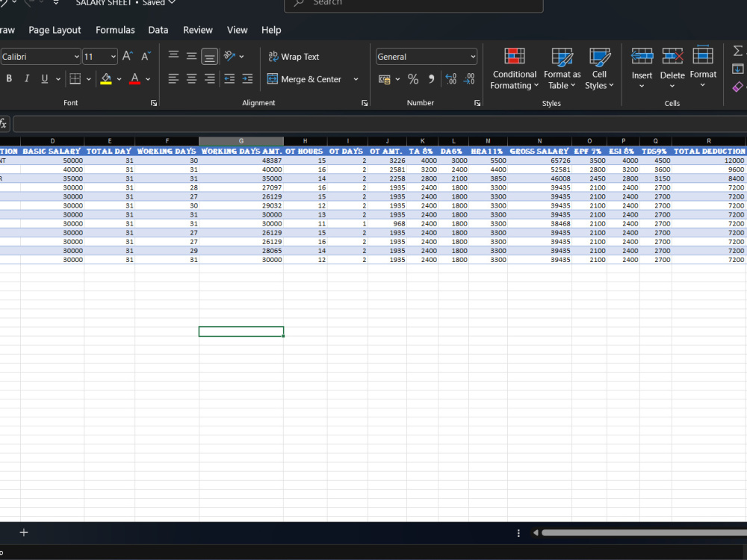Apply Top Align to cell

coord(173,56)
